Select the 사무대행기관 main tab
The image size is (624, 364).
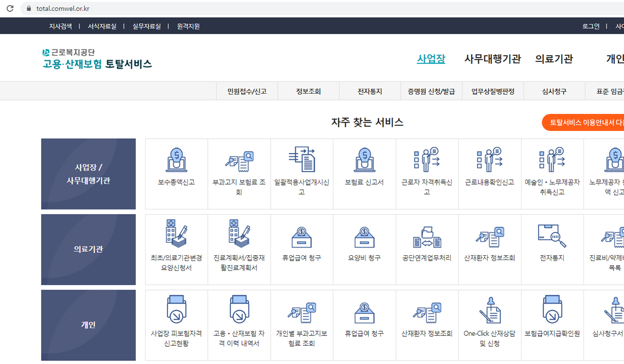492,59
